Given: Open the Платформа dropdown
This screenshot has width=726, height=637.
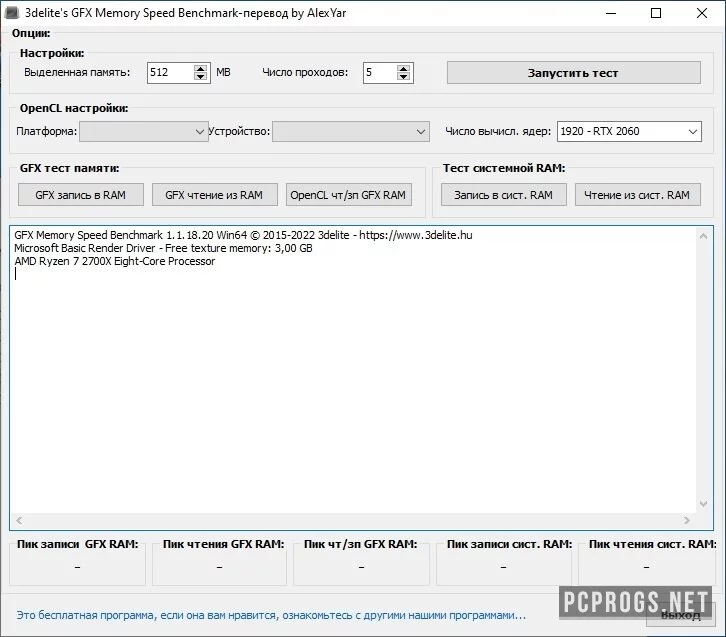Looking at the screenshot, I should (144, 131).
